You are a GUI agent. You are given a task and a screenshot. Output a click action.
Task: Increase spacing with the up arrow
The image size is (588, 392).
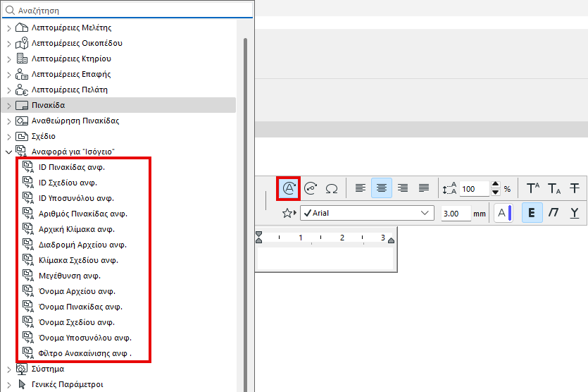[x=495, y=184]
